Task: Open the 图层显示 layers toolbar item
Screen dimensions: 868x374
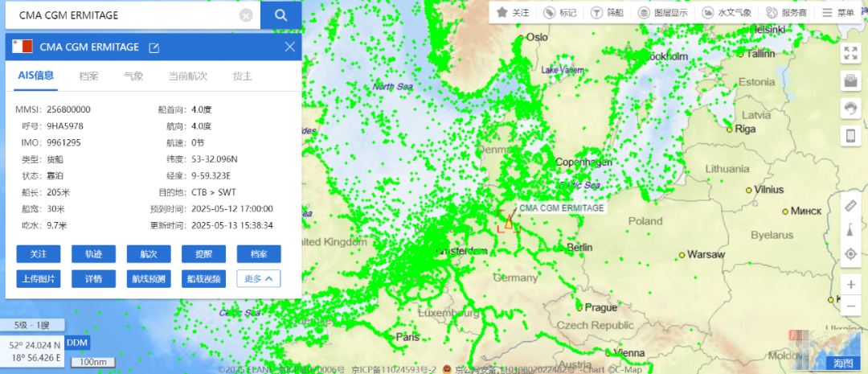Action: click(x=662, y=13)
